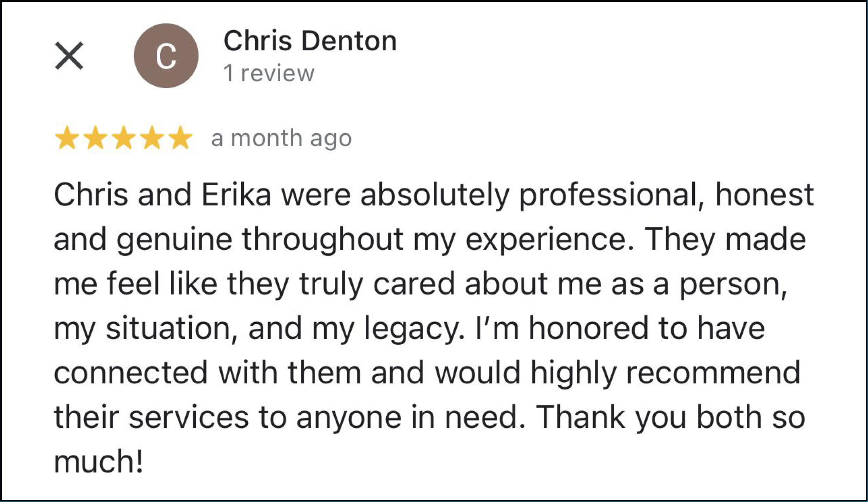Screen dimensions: 868x502
Task: Open Chris Denton's reviewer profile name
Action: [309, 41]
